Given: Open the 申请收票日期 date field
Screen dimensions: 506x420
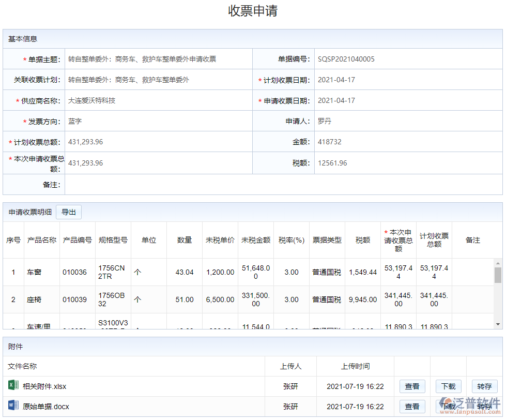Looking at the screenshot, I should coord(408,101).
